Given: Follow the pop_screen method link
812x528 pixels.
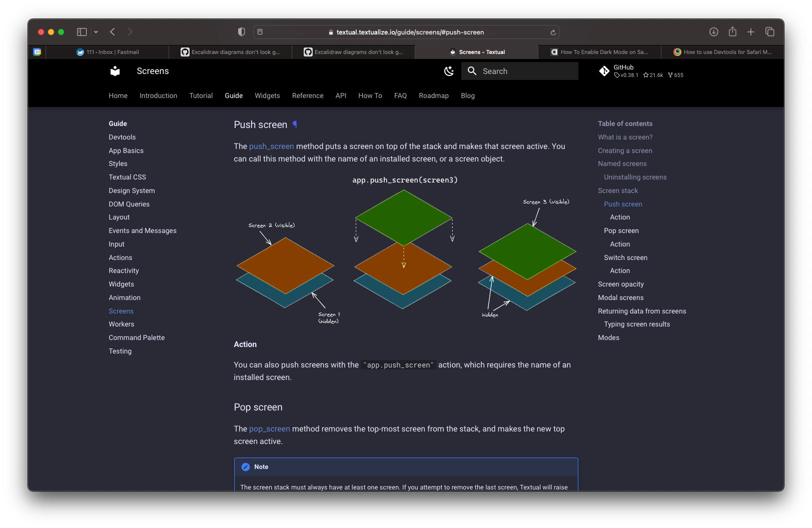Looking at the screenshot, I should coord(270,429).
